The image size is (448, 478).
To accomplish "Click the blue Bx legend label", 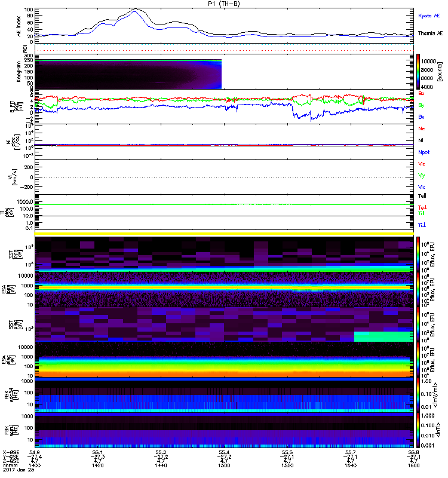I will tap(421, 117).
